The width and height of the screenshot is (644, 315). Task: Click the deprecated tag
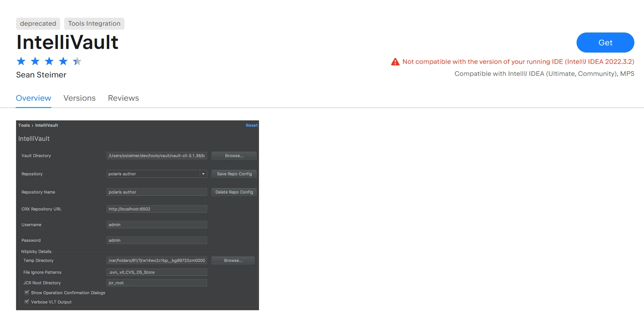pyautogui.click(x=38, y=24)
